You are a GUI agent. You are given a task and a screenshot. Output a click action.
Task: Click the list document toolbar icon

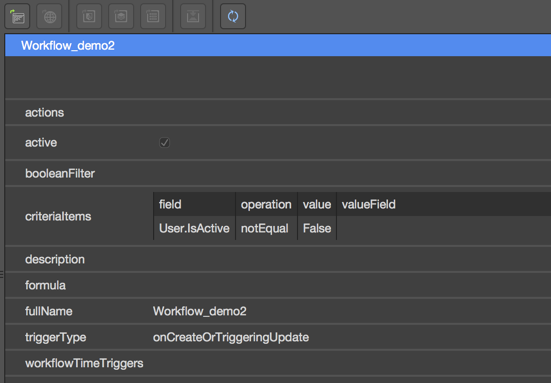153,16
